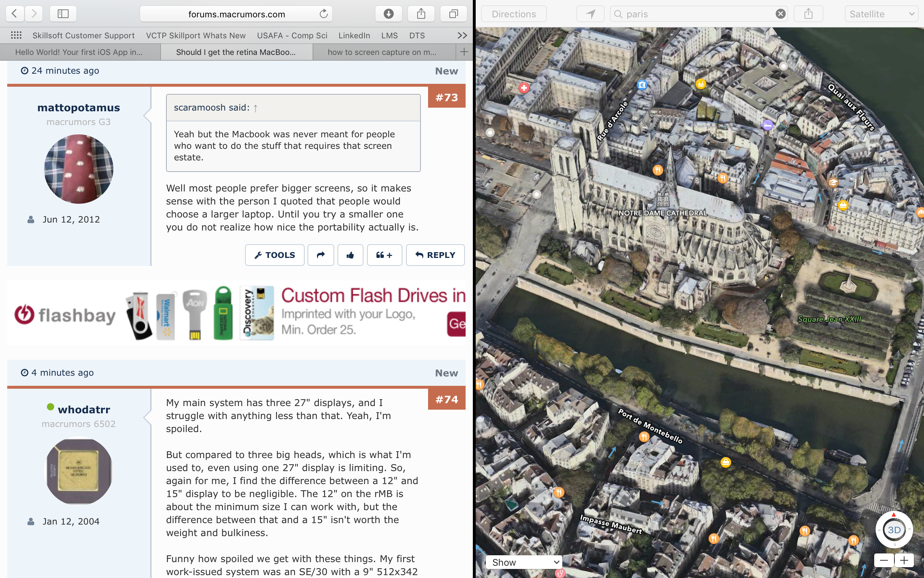The width and height of the screenshot is (924, 578).
Task: Select the Impasse Maubert street label
Action: 611,524
